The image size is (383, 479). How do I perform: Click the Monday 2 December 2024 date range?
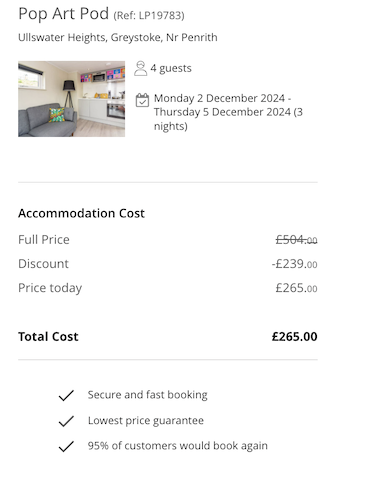pos(228,112)
